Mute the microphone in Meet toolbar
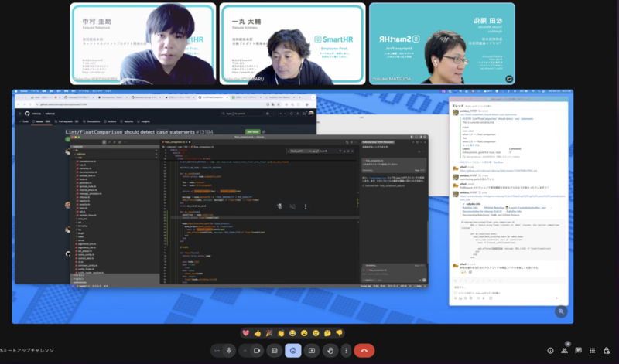Image resolution: width=619 pixels, height=364 pixels. 229,351
